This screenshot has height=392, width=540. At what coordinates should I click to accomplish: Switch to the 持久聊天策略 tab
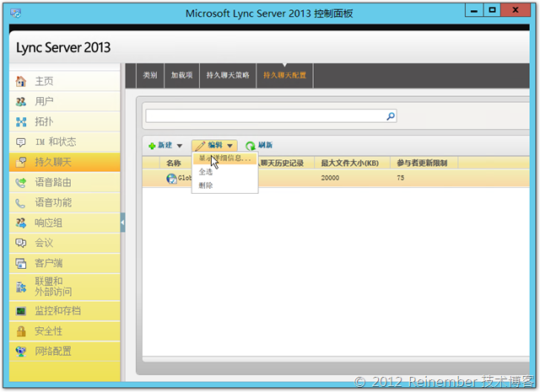click(228, 75)
